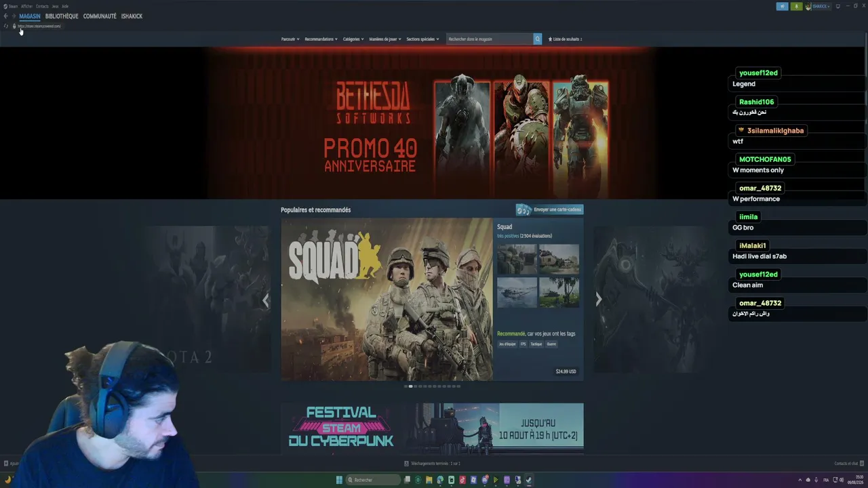This screenshot has height=488, width=868.
Task: Open the blue announcements megaphone button
Action: [782, 6]
